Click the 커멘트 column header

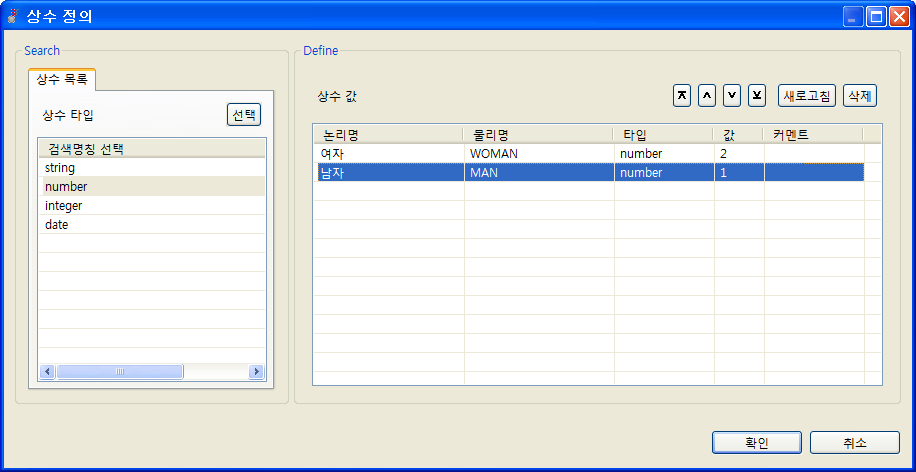(814, 135)
